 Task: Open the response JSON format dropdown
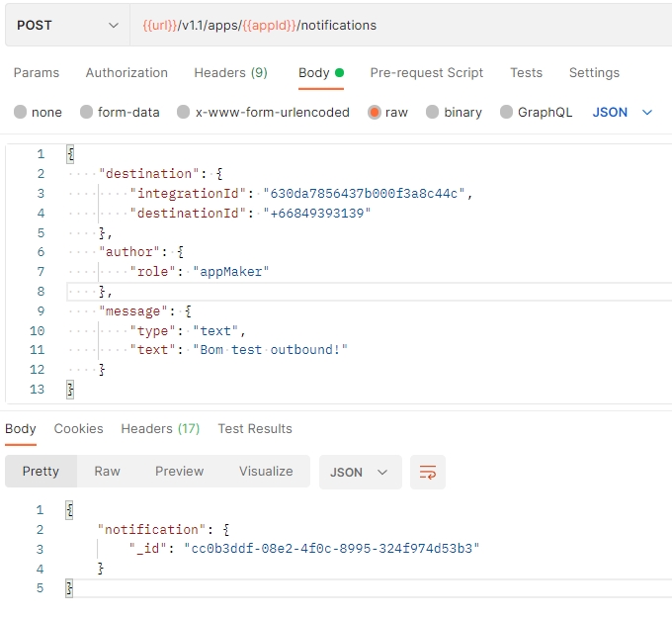point(360,472)
